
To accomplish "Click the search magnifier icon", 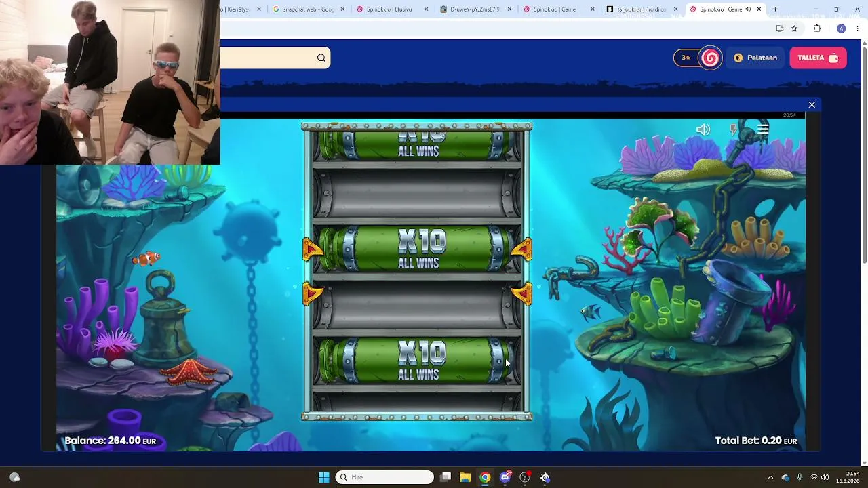I will pos(321,58).
